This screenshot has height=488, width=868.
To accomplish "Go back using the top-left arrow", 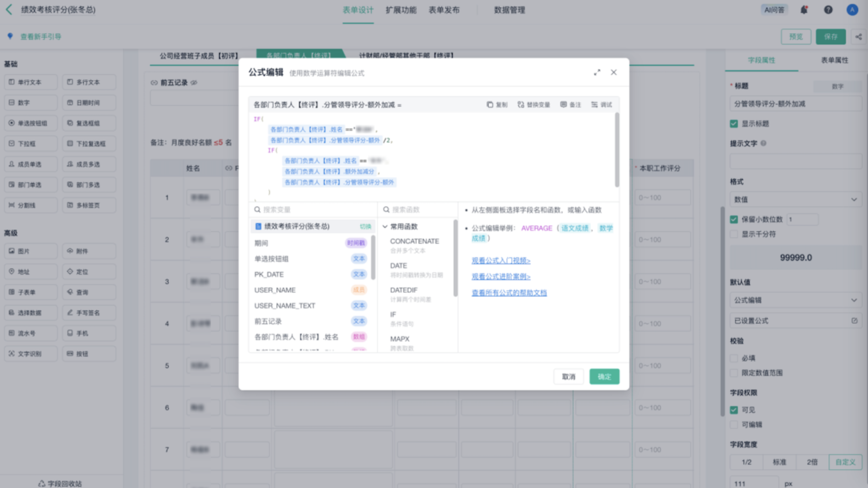I will coord(9,9).
